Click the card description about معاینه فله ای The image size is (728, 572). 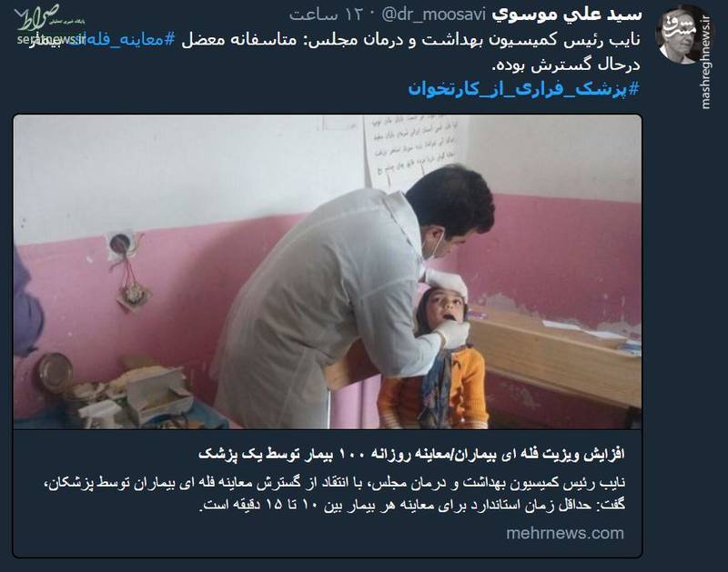[334, 494]
